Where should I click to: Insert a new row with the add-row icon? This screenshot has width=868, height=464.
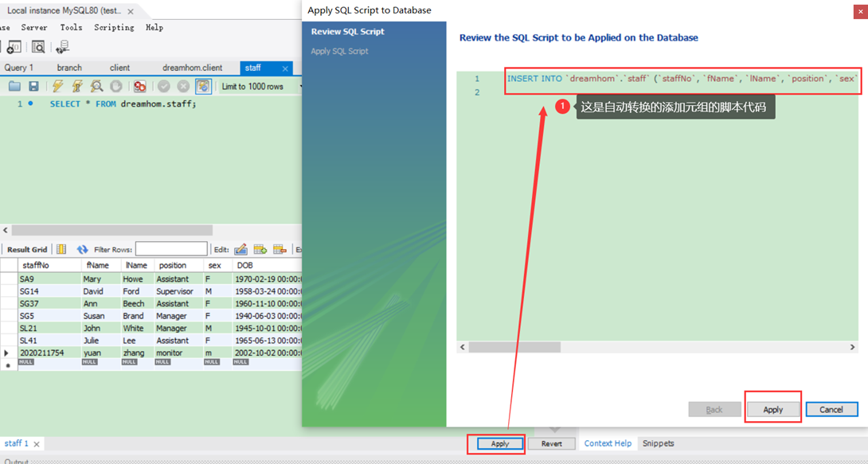[x=260, y=249]
